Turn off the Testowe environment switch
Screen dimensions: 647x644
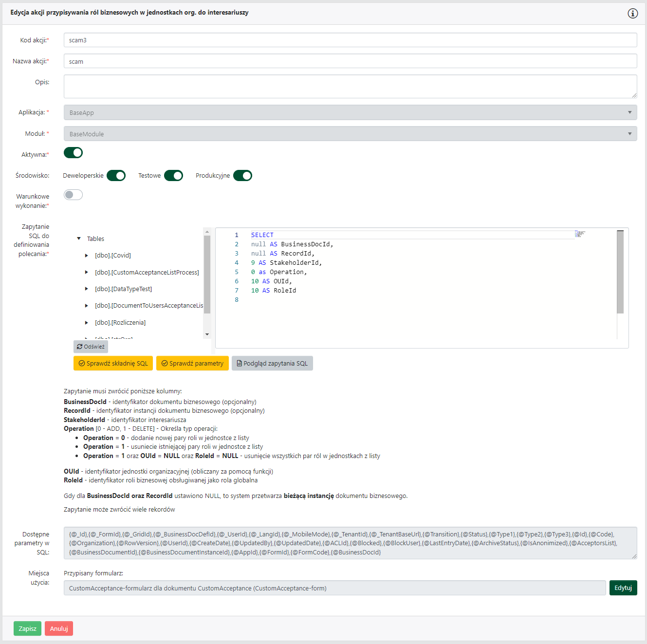[x=173, y=176]
